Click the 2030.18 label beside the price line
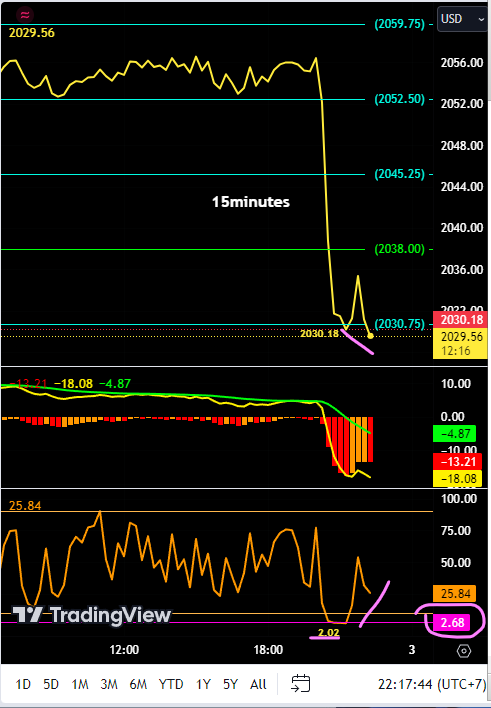The image size is (491, 708). [319, 334]
